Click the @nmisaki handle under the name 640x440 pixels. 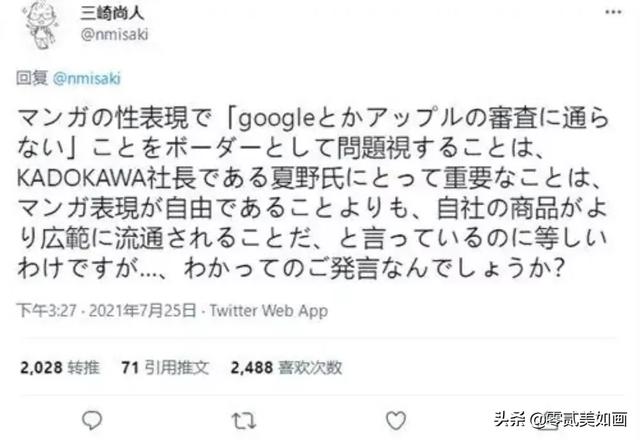coord(114,34)
